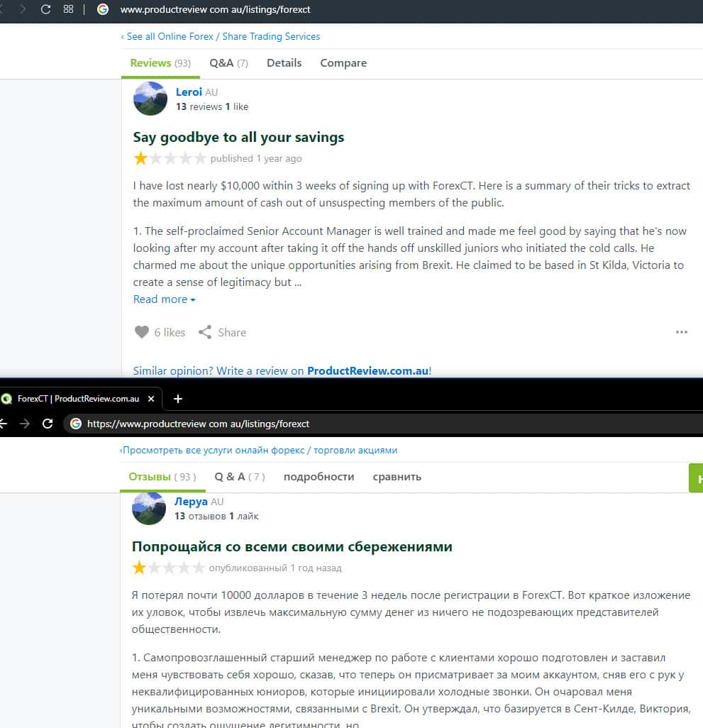
Task: Open the Compare tab
Action: click(x=343, y=63)
